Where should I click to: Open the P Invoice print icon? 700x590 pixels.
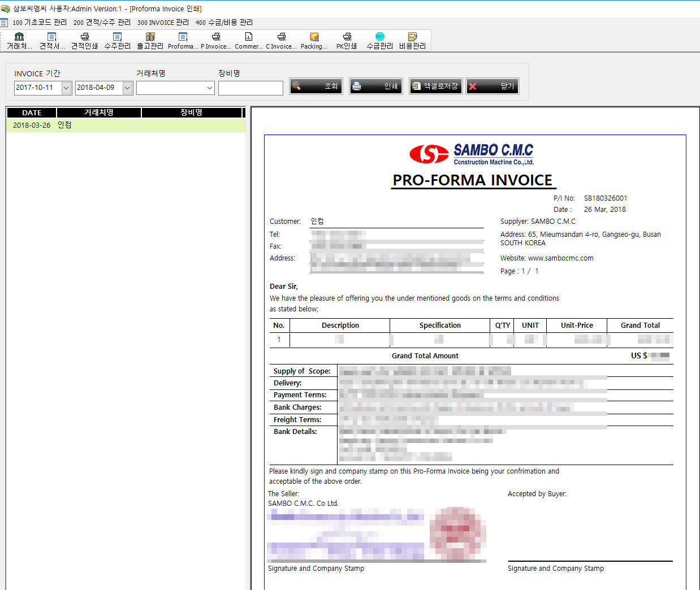pyautogui.click(x=216, y=41)
